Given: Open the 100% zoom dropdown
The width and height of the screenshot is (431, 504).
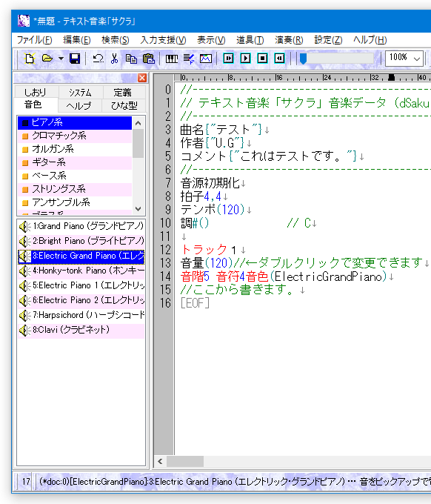Looking at the screenshot, I should (x=417, y=59).
